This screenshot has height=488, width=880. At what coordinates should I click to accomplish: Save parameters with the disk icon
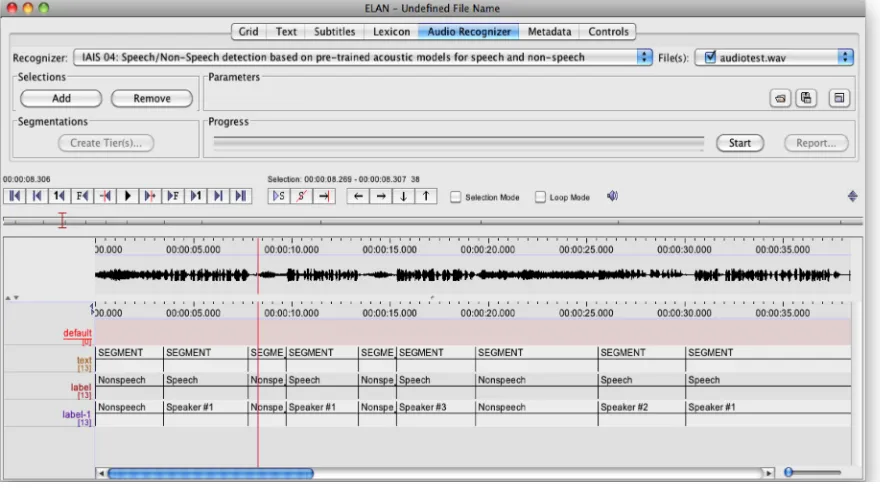[806, 98]
